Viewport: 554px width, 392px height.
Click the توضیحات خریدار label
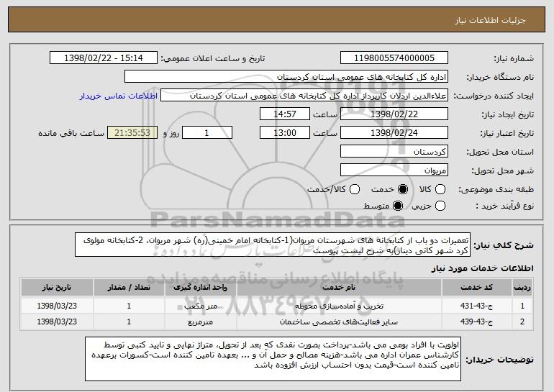[x=499, y=360]
